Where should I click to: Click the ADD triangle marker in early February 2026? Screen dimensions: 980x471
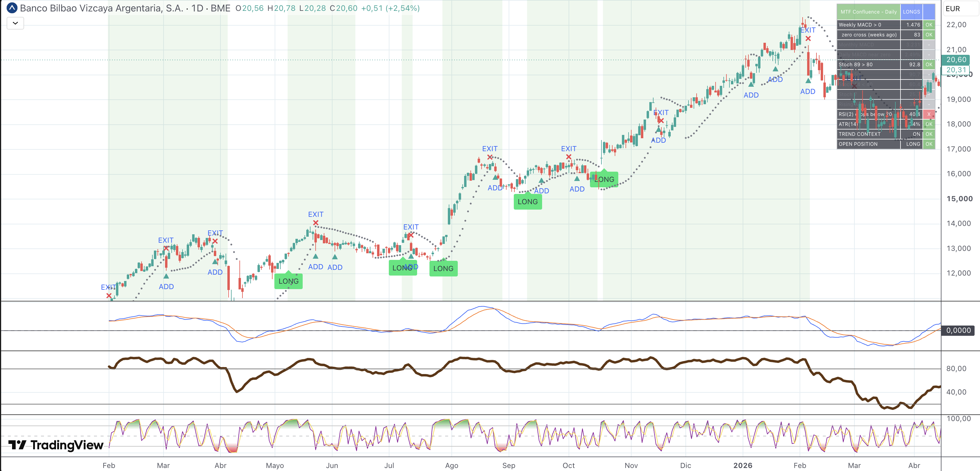tap(808, 81)
